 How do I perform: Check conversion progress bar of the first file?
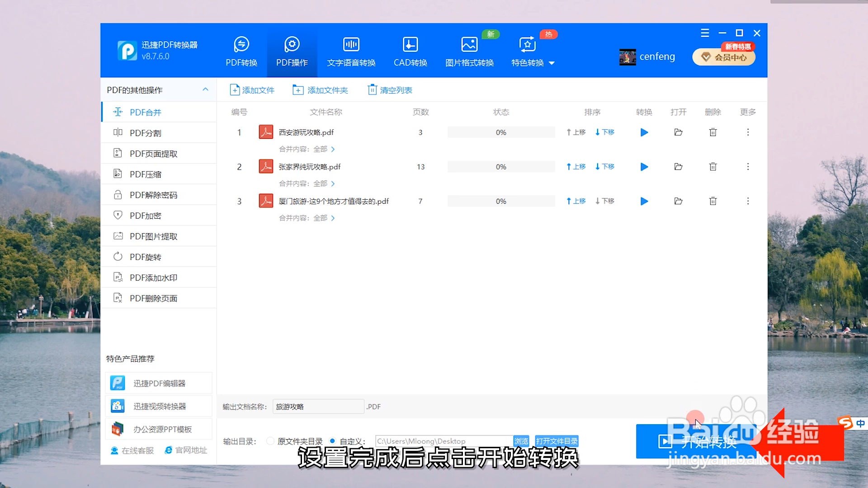(x=500, y=132)
